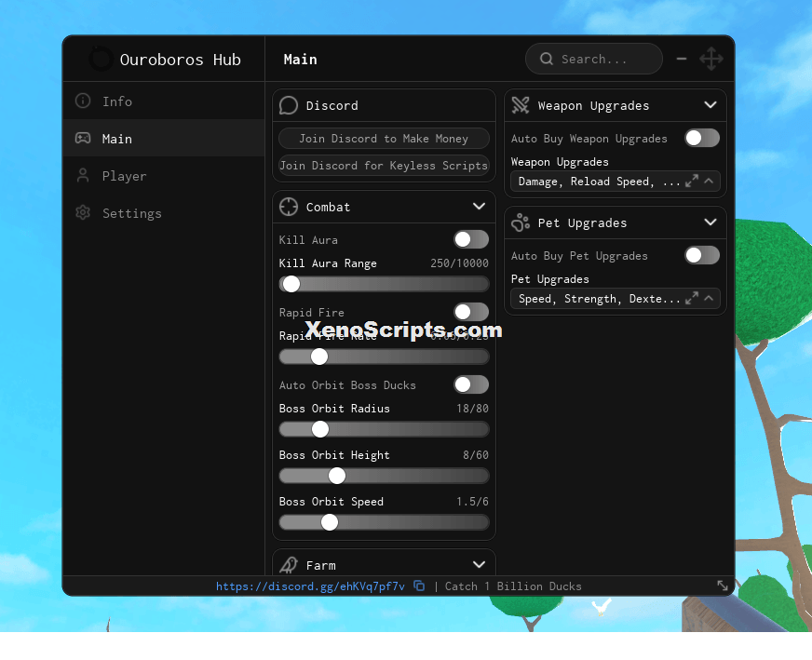Click the Discord speech bubble icon
Image resolution: width=812 pixels, height=660 pixels.
289,105
